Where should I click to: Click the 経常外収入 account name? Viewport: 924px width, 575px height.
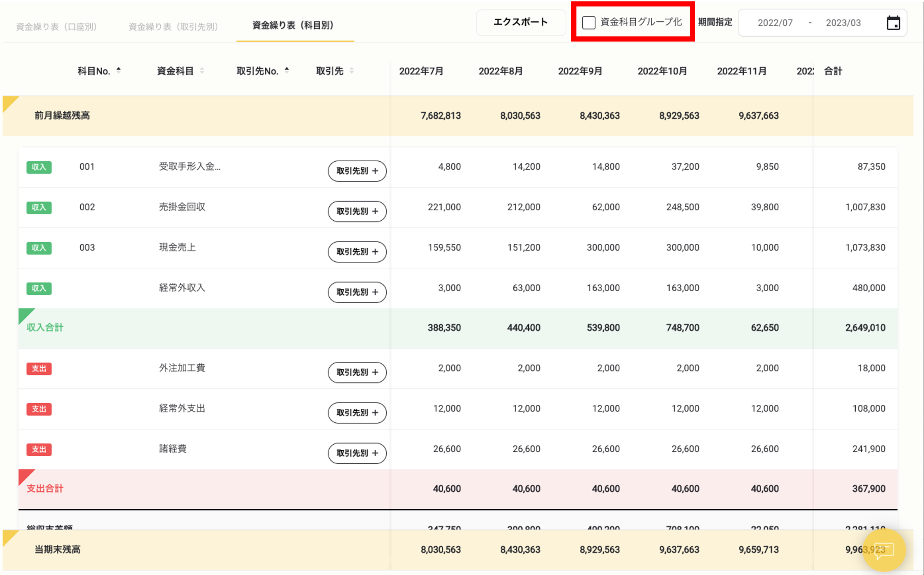[182, 287]
